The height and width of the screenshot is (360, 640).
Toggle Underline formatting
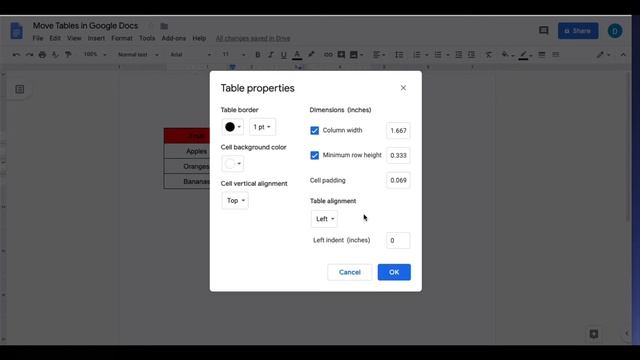[284, 54]
